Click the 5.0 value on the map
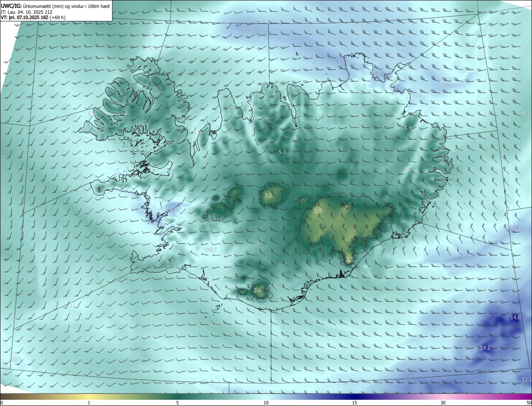 282,152
